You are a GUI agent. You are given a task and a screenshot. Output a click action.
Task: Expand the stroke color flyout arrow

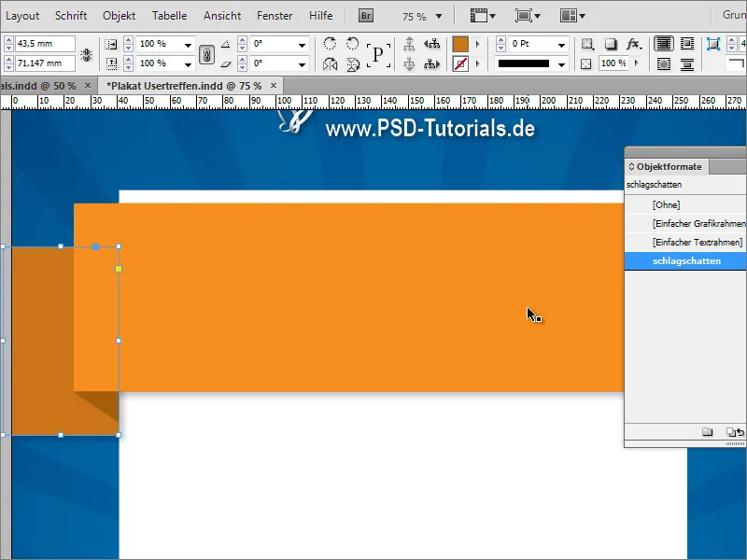[x=478, y=63]
